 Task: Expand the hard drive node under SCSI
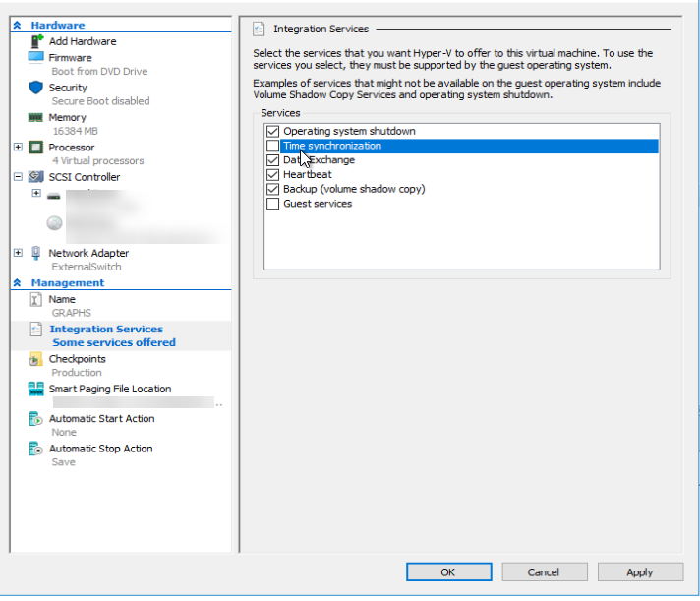click(x=36, y=193)
